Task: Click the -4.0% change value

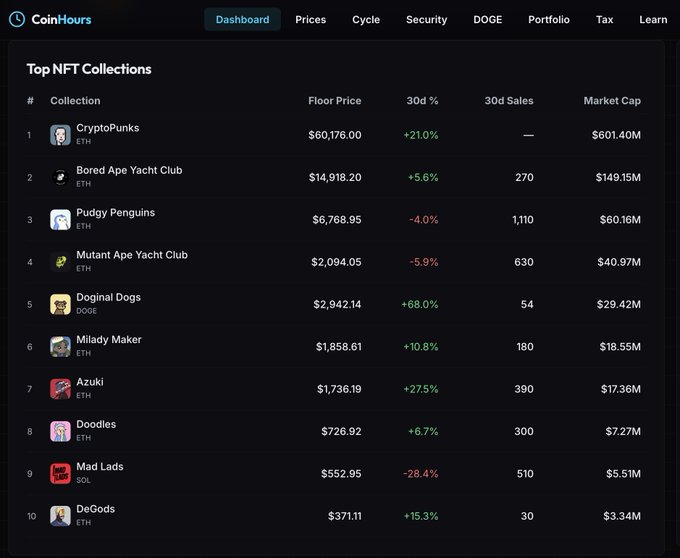Action: point(424,220)
